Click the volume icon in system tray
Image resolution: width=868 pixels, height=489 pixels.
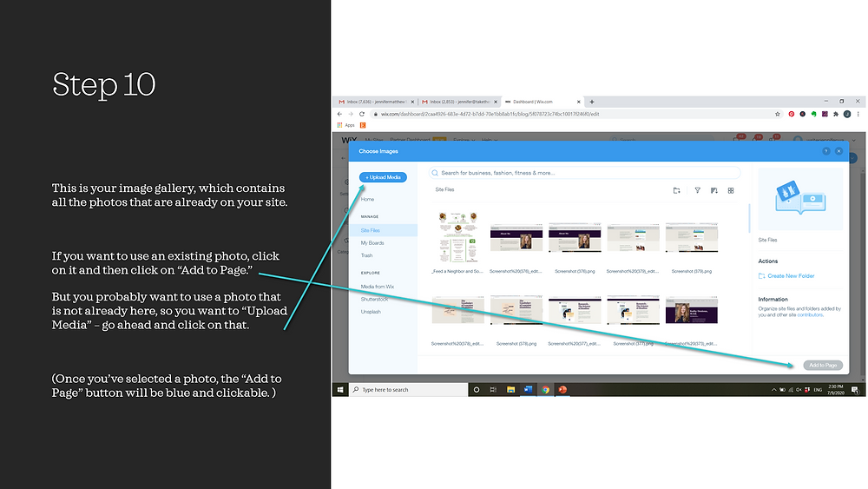click(x=799, y=390)
